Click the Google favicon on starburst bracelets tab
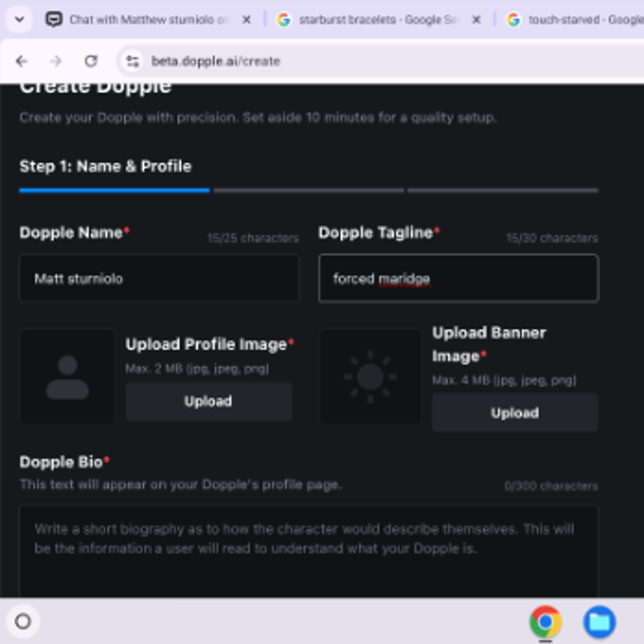 283,20
